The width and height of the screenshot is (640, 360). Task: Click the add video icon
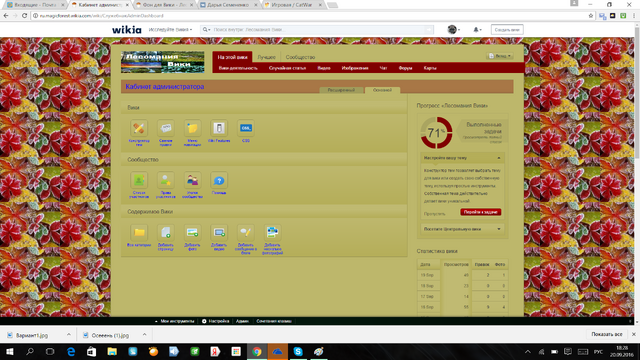219,233
